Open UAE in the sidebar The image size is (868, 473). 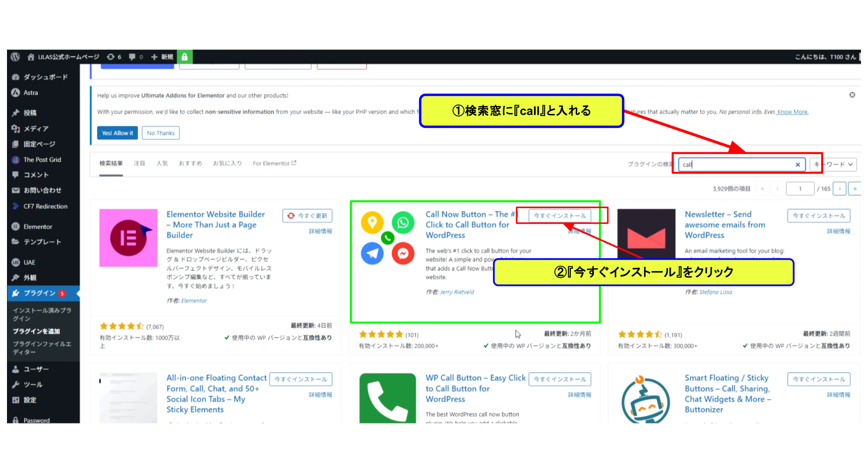pos(43,262)
